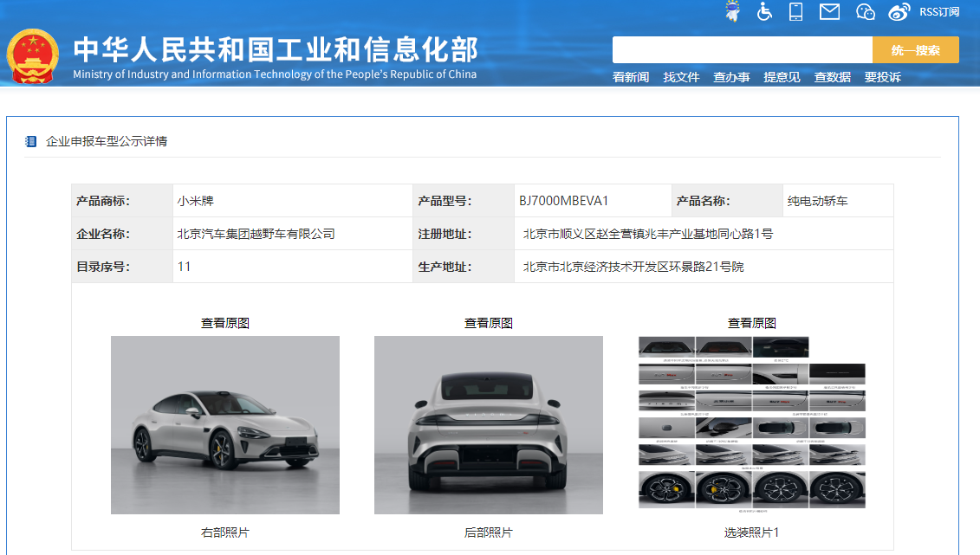
Task: Focus the site search input box
Action: 742,50
